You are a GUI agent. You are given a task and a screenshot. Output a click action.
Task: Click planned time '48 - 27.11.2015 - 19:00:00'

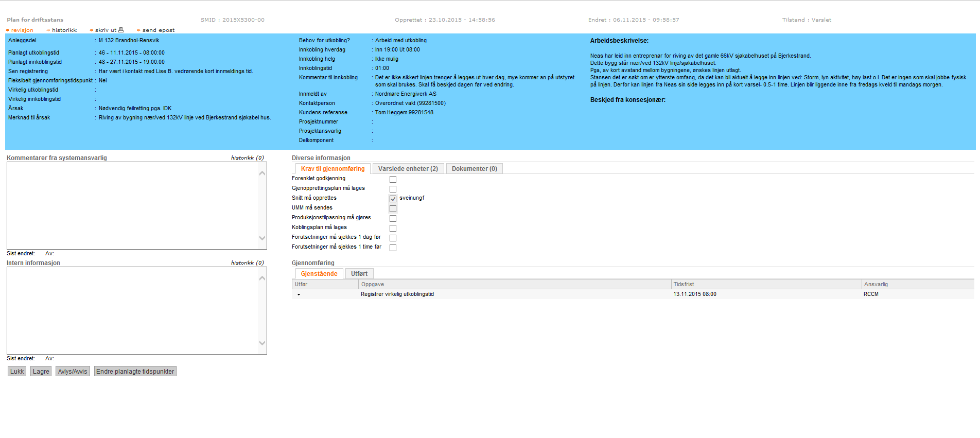(x=132, y=62)
